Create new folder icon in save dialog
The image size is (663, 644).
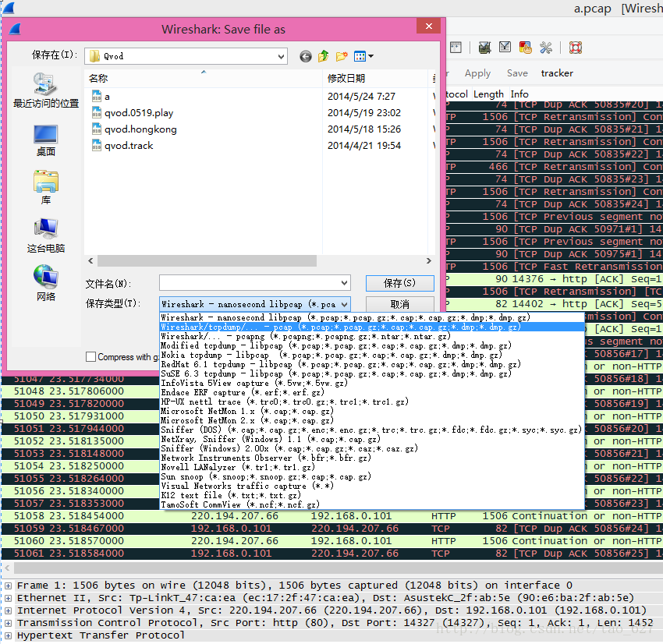click(342, 56)
